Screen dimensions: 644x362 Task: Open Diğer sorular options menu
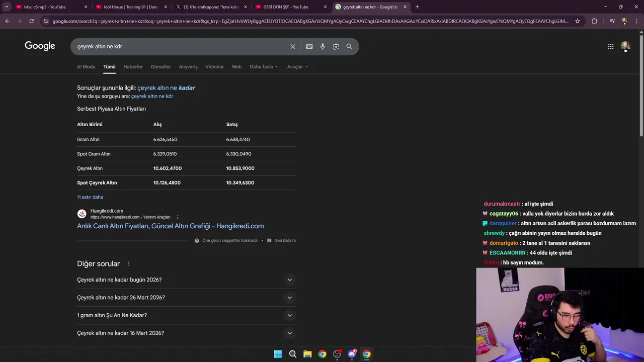(x=129, y=264)
